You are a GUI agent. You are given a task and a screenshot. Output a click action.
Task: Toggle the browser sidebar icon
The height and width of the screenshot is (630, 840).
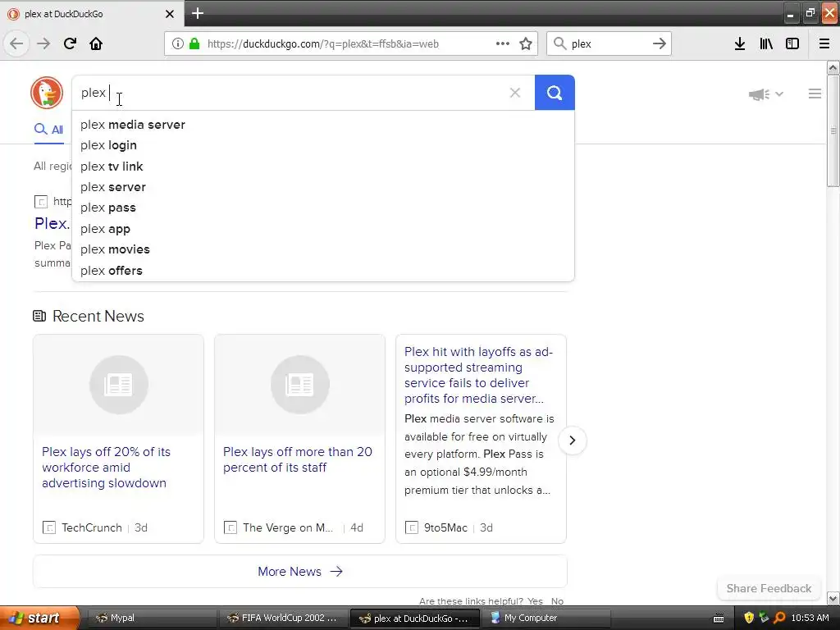(792, 43)
